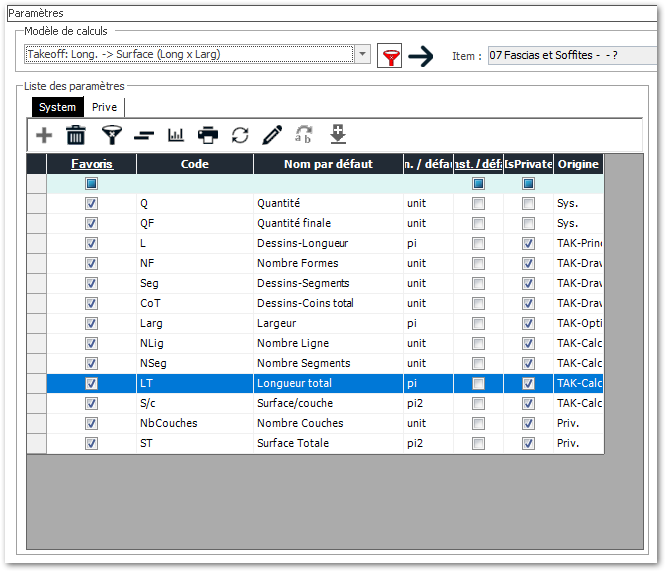
Task: Click the clear filter funnel icon in toolbar
Action: click(x=111, y=135)
